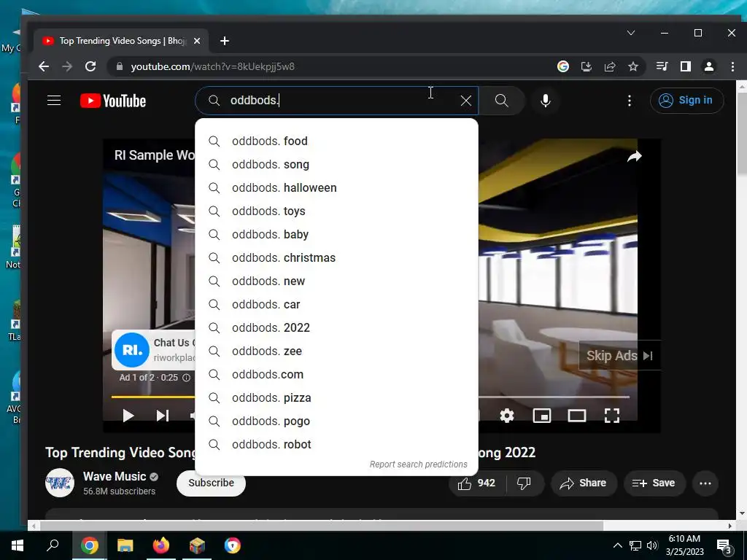Share this page from the address bar
This screenshot has height=560, width=747.
pyautogui.click(x=610, y=66)
